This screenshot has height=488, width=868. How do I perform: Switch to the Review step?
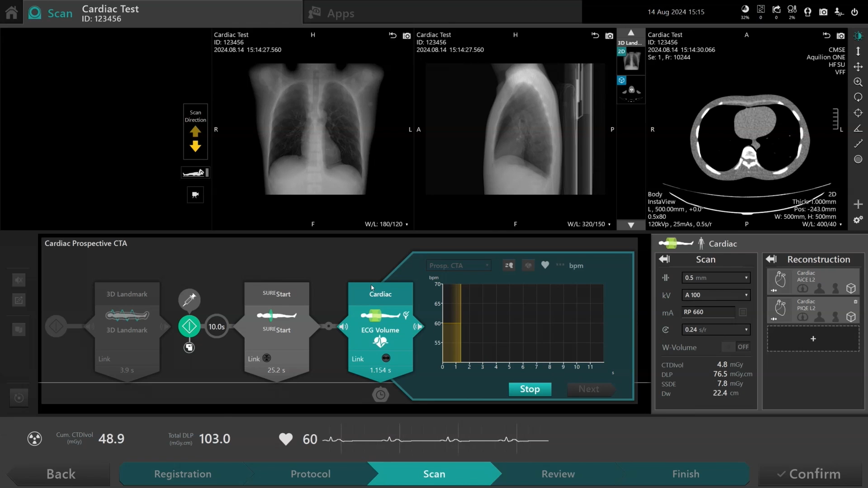[x=558, y=474]
